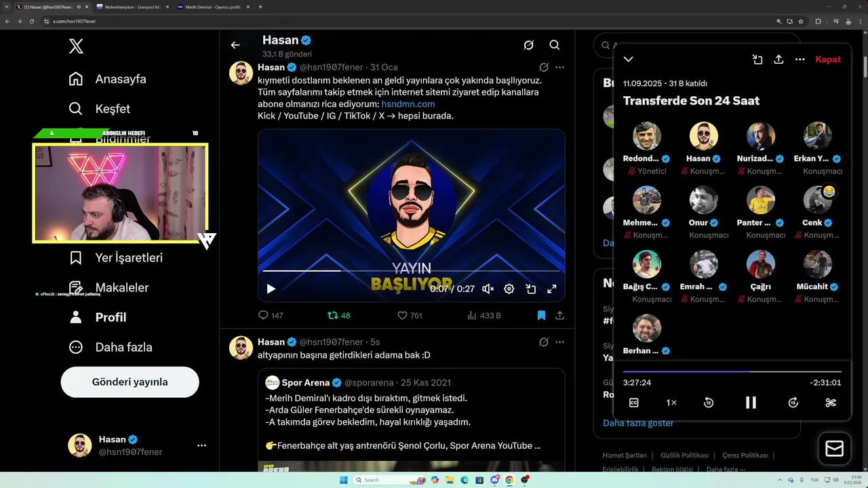Click Grok explain icon on 31 Oca post
The height and width of the screenshot is (488, 868).
tap(544, 67)
